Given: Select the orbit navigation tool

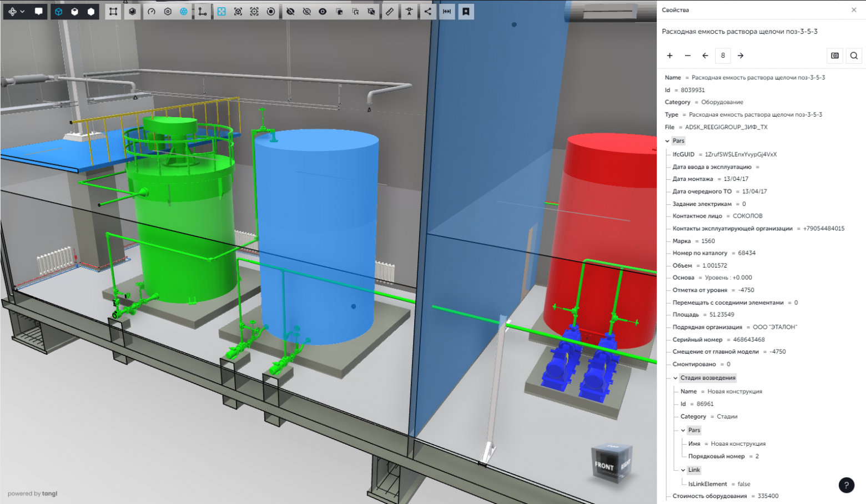Looking at the screenshot, I should [12, 11].
